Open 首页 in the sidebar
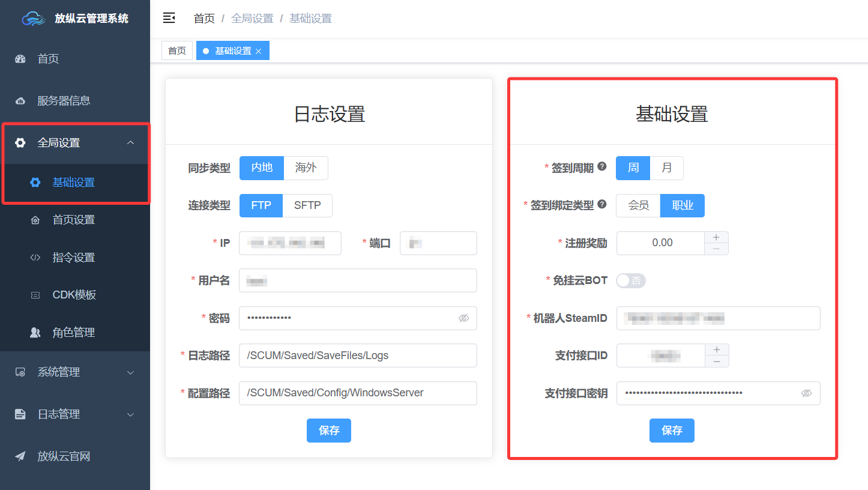The image size is (868, 490). tap(75, 59)
